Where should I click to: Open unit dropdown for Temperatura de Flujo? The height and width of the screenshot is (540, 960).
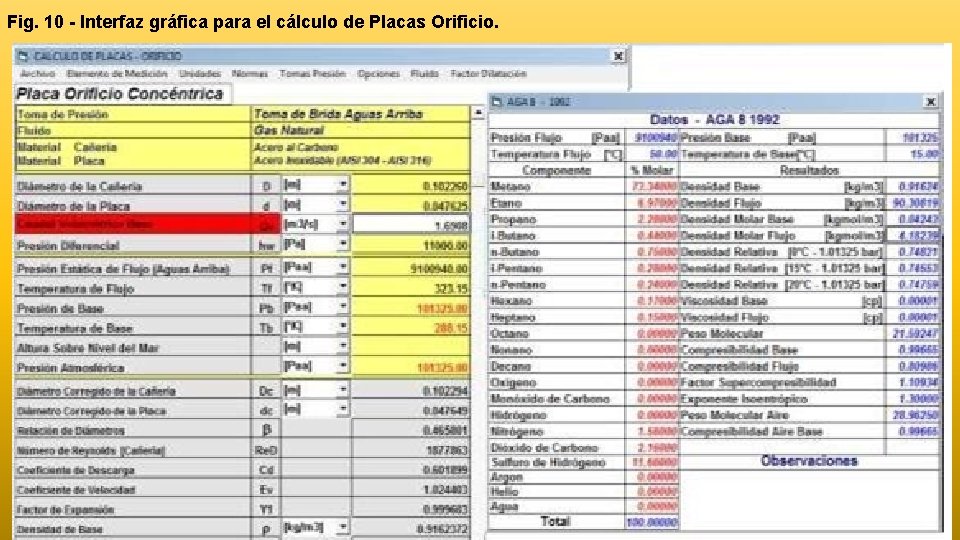343,287
